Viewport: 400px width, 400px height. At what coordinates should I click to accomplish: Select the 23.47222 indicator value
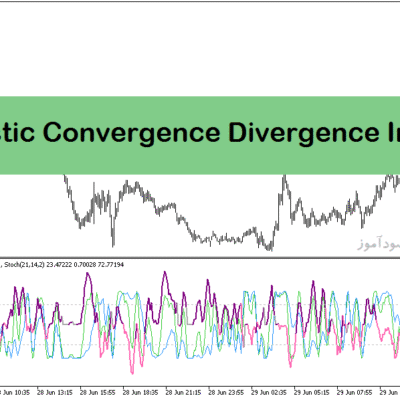59,265
